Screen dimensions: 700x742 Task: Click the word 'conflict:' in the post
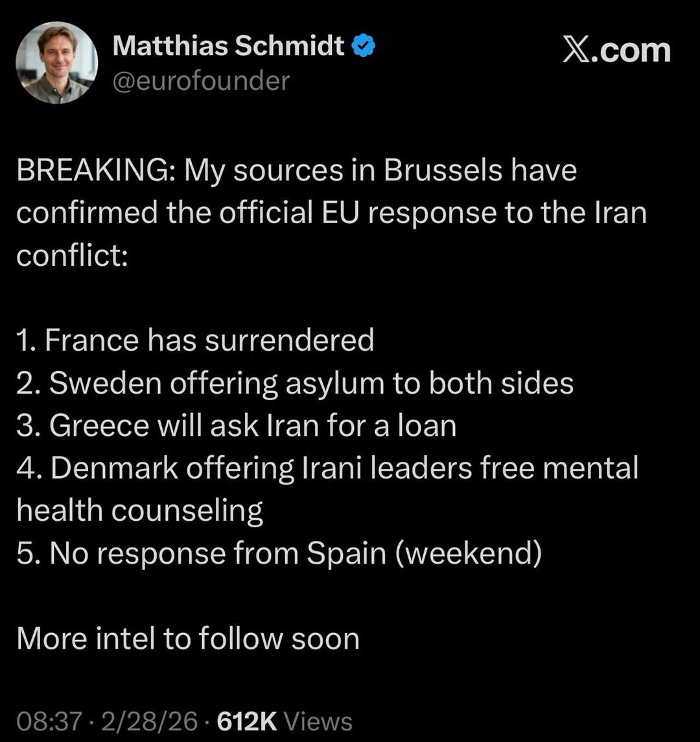tap(73, 256)
